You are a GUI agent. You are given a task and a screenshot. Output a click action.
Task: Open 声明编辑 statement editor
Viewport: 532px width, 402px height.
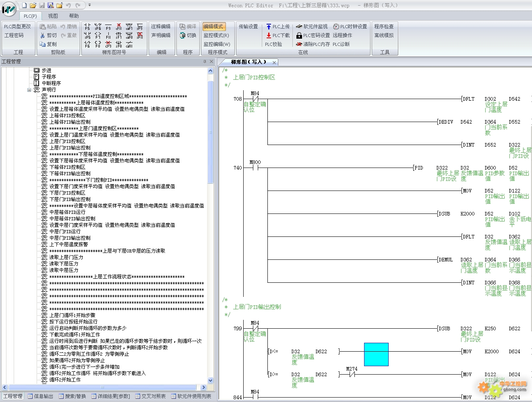tap(161, 35)
